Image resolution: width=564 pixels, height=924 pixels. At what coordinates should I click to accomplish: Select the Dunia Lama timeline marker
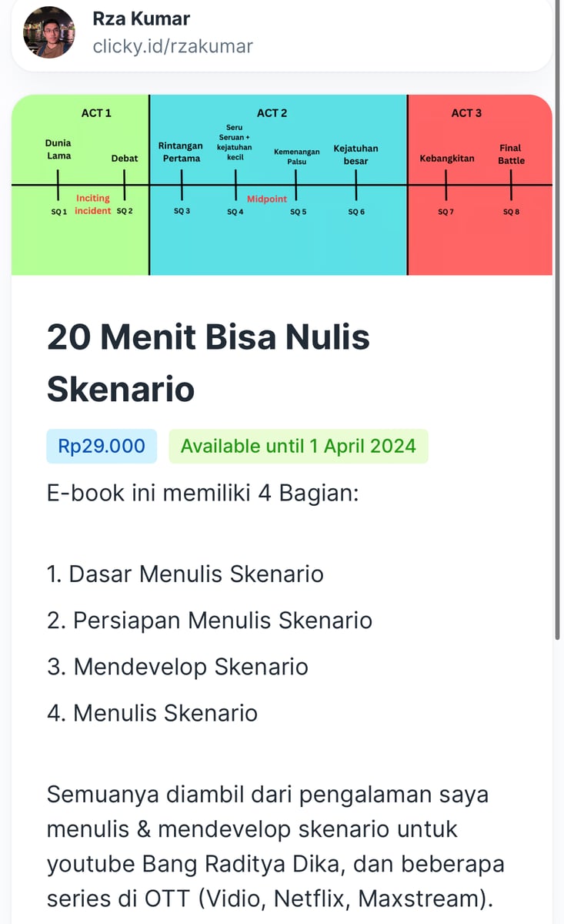[x=58, y=149]
